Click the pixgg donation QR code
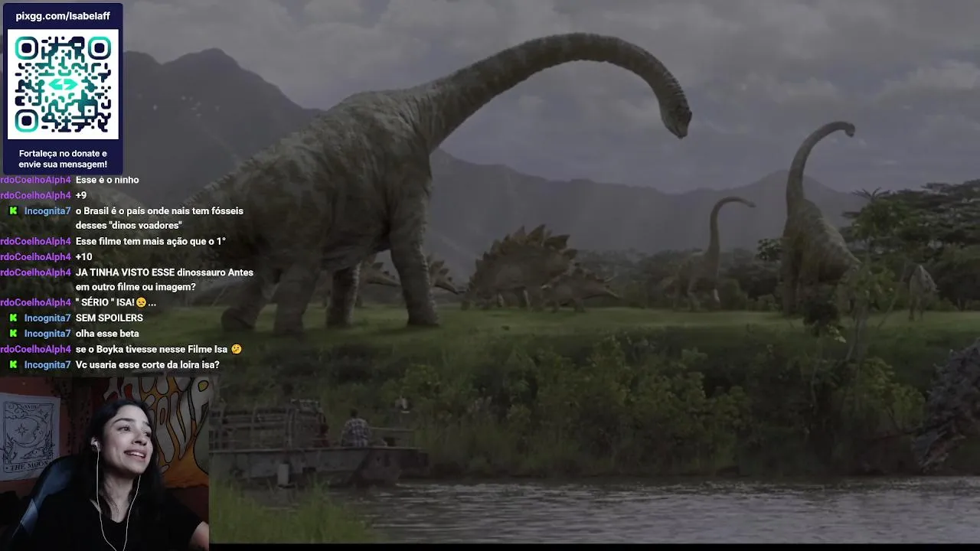 [63, 84]
